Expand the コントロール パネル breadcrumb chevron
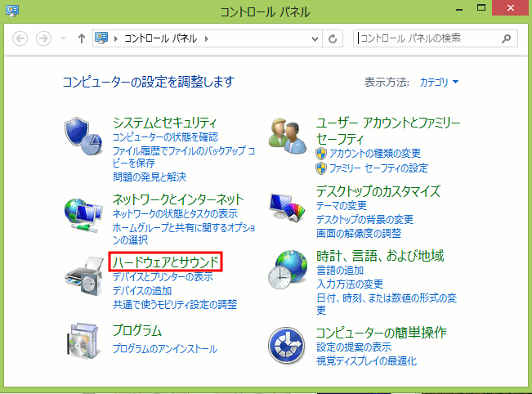Screen dimensions: 532x394 coord(206,38)
